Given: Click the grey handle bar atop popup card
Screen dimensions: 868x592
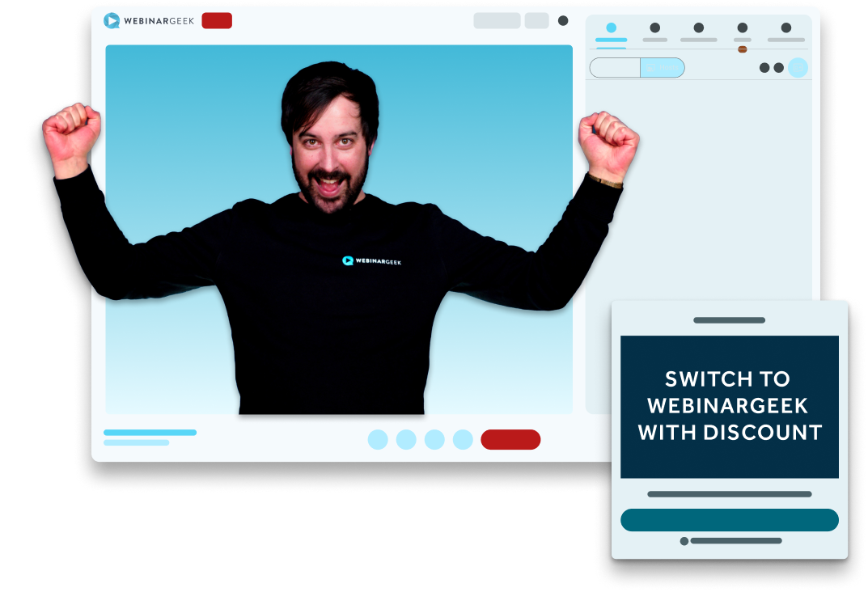Looking at the screenshot, I should (x=730, y=320).
